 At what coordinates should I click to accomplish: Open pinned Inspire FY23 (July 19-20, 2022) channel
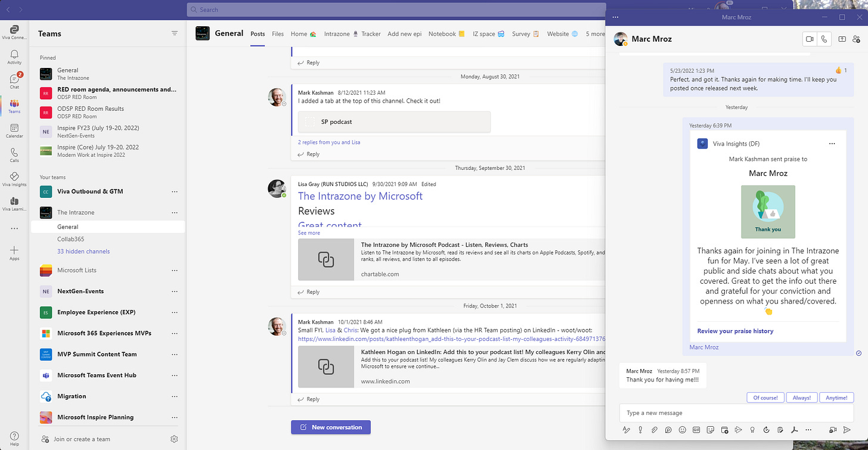(x=108, y=131)
